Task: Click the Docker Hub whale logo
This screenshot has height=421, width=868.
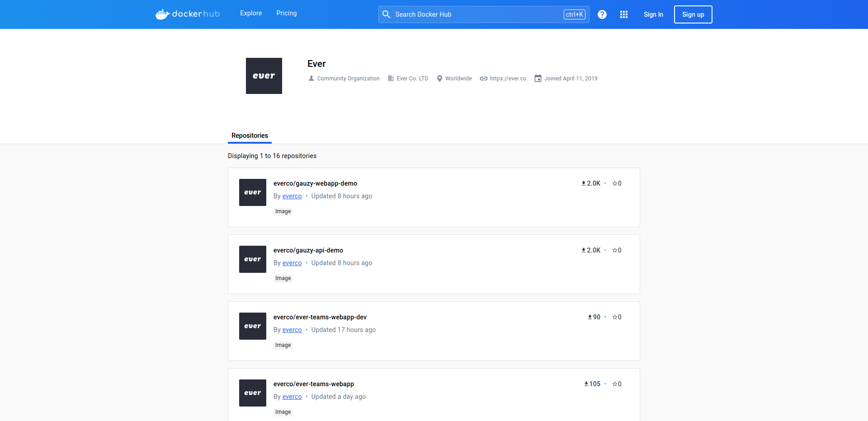Action: [x=163, y=14]
